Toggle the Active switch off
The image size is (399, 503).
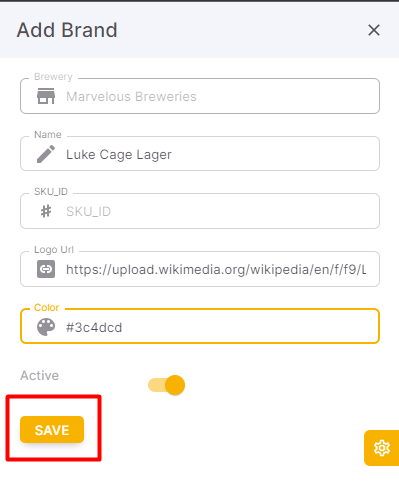coord(167,385)
